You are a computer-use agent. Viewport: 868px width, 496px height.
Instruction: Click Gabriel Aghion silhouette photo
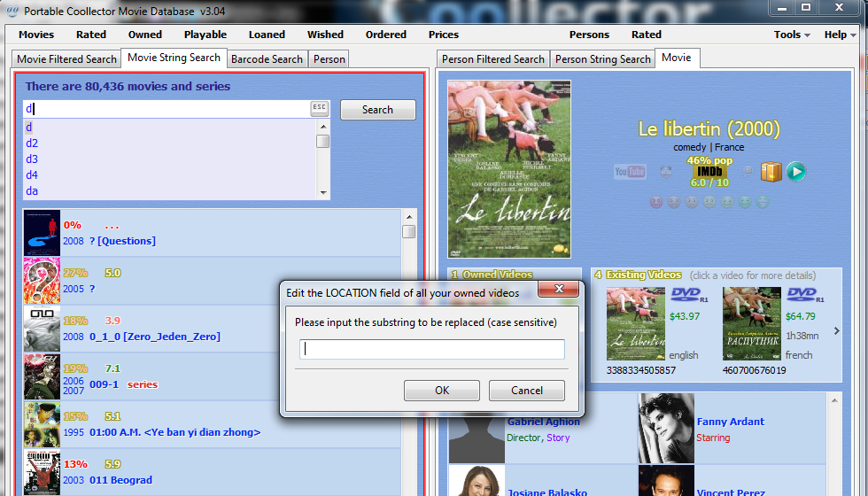tap(477, 438)
